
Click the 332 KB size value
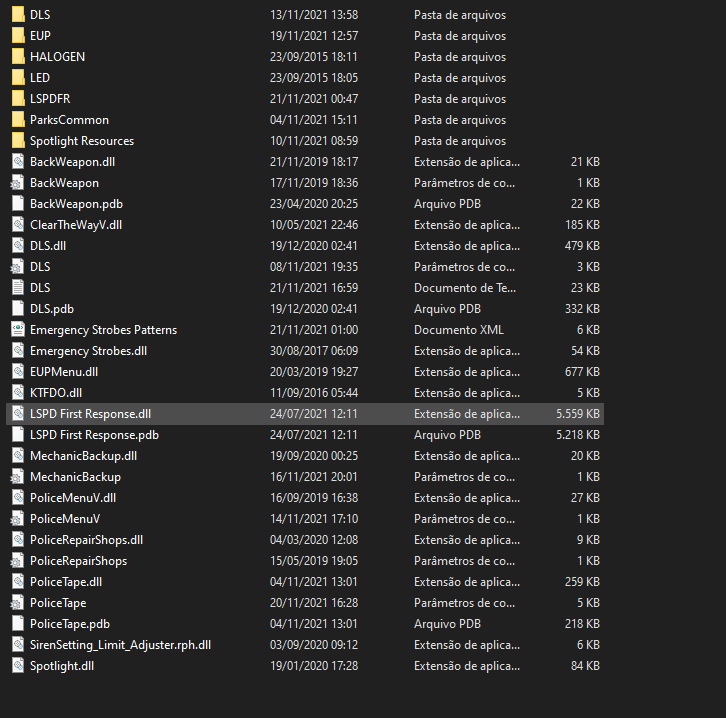[x=582, y=309]
